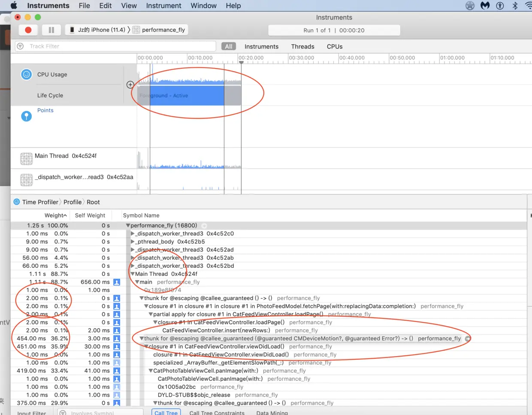Open the Window menu
Image resolution: width=532 pixels, height=415 pixels.
tap(203, 6)
